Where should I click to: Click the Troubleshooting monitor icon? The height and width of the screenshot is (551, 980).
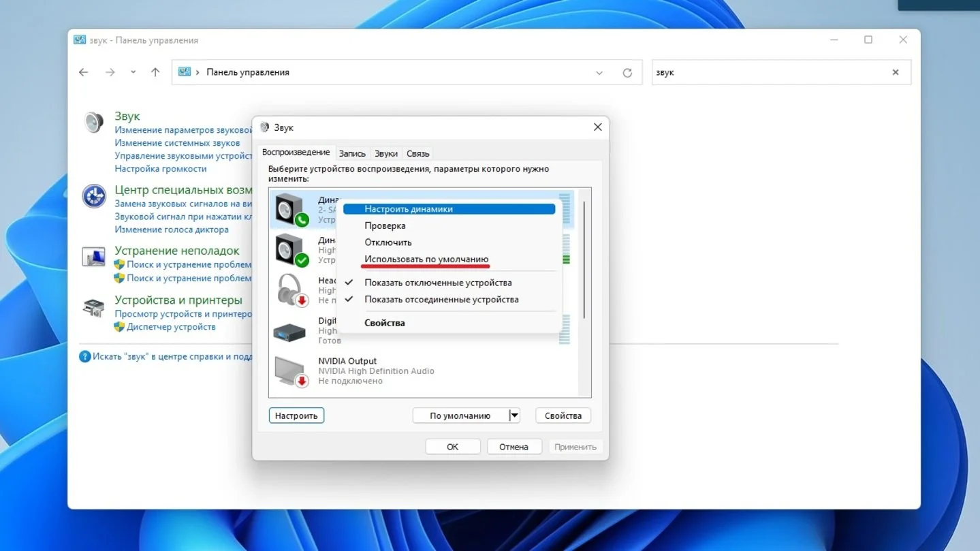pos(94,257)
